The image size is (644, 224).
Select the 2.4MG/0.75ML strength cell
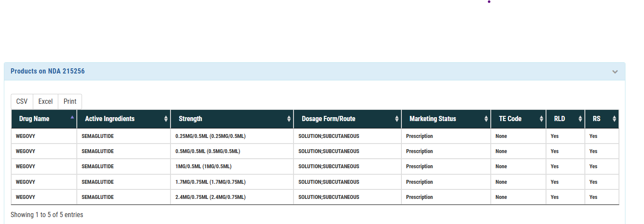pos(210,197)
